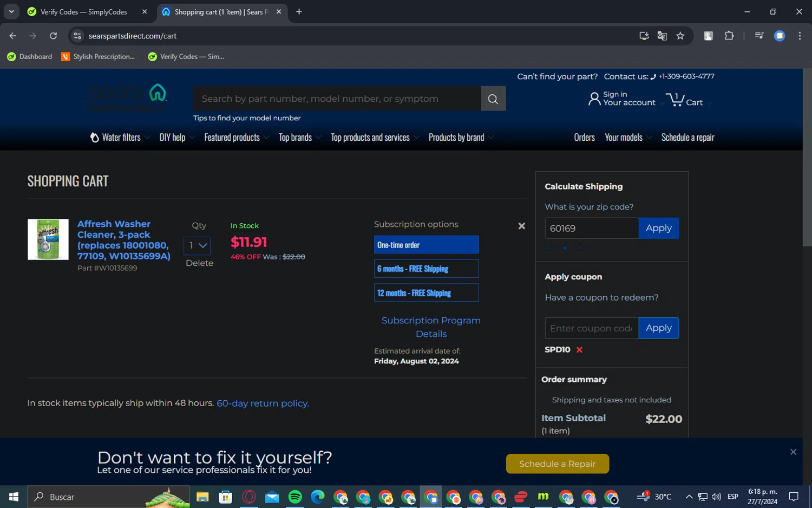This screenshot has width=812, height=508.
Task: Open the tab search dropdown arrow
Action: (x=11, y=11)
